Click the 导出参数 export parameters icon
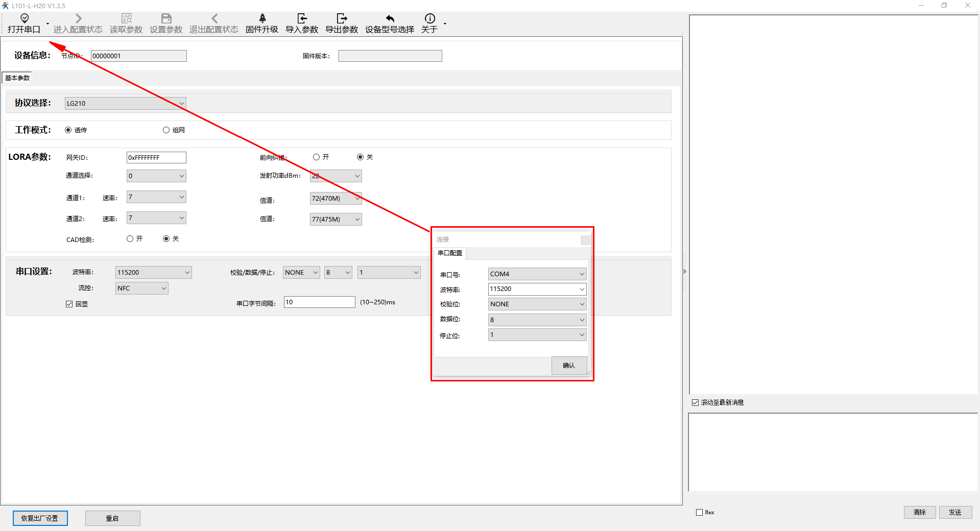The width and height of the screenshot is (980, 531). [x=342, y=19]
